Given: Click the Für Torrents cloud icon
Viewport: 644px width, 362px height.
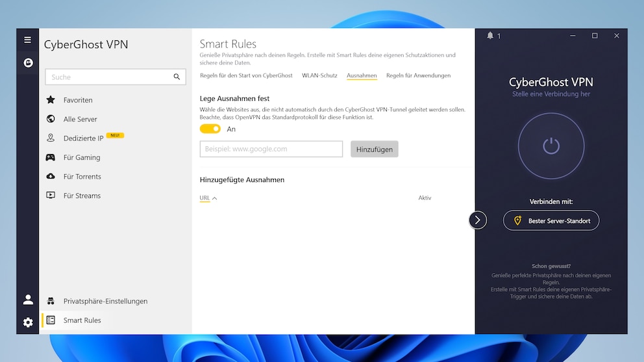Looking at the screenshot, I should [x=51, y=176].
